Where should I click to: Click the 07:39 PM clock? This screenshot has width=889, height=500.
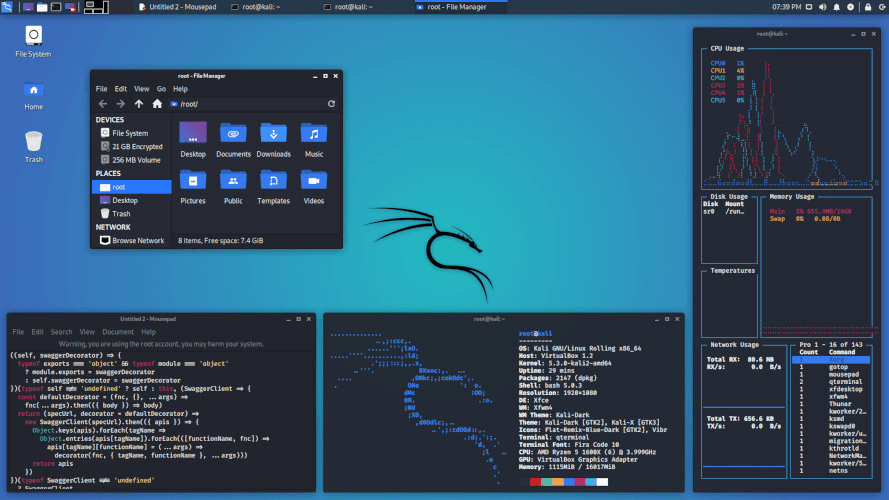click(789, 7)
